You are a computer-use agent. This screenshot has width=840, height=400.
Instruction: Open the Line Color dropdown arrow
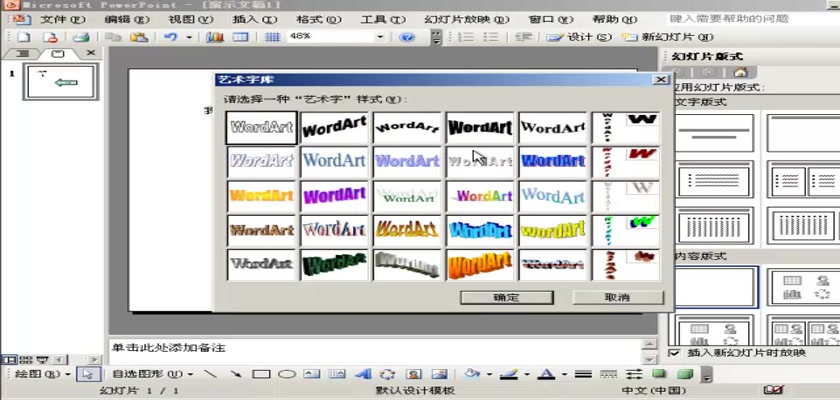(x=527, y=374)
